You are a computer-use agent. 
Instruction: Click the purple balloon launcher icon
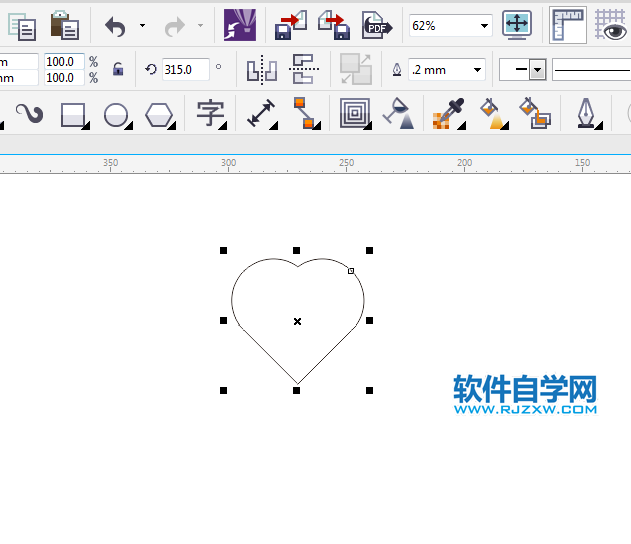pyautogui.click(x=240, y=25)
